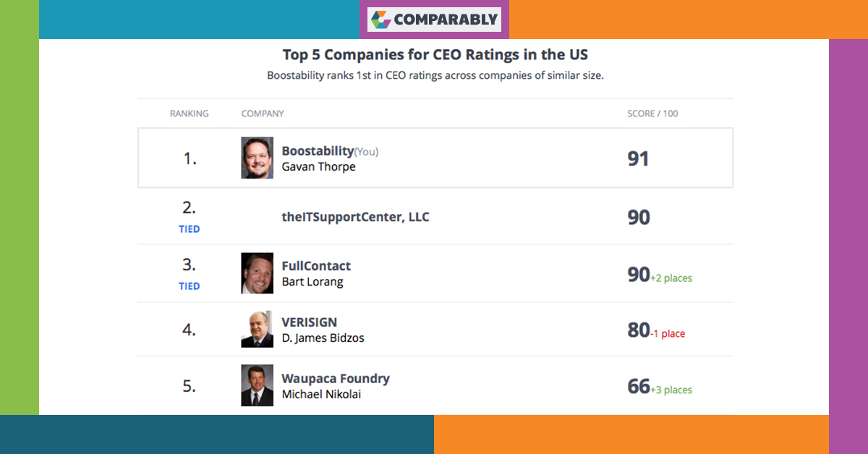Open theITSupportCenter, LLC company link
This screenshot has width=868, height=454.
click(x=355, y=217)
